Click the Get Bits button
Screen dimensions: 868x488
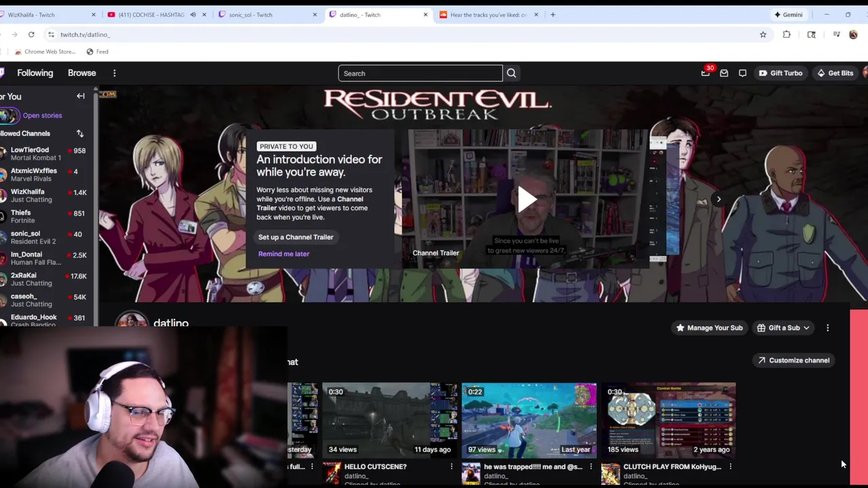(835, 73)
